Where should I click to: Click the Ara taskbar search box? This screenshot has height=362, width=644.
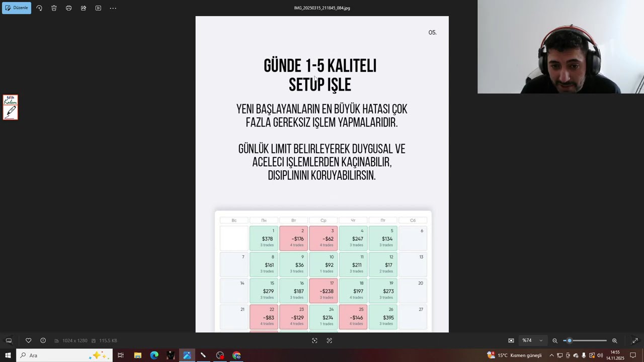(x=65, y=355)
